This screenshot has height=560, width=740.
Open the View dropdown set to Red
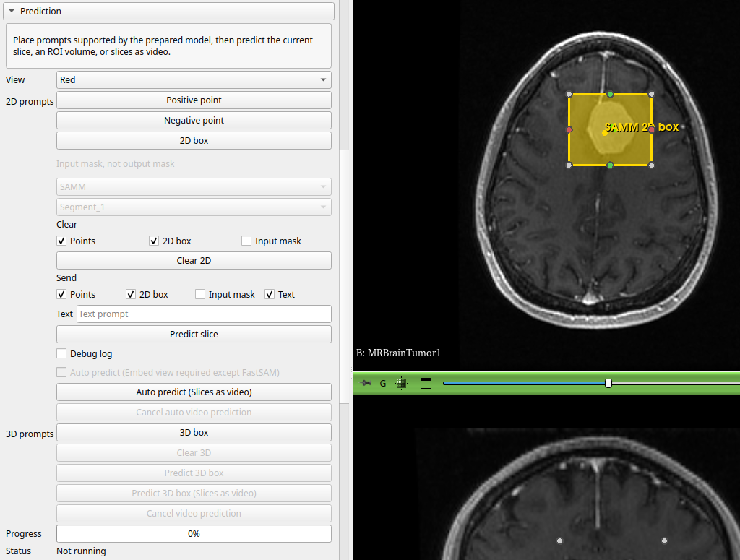pos(194,79)
